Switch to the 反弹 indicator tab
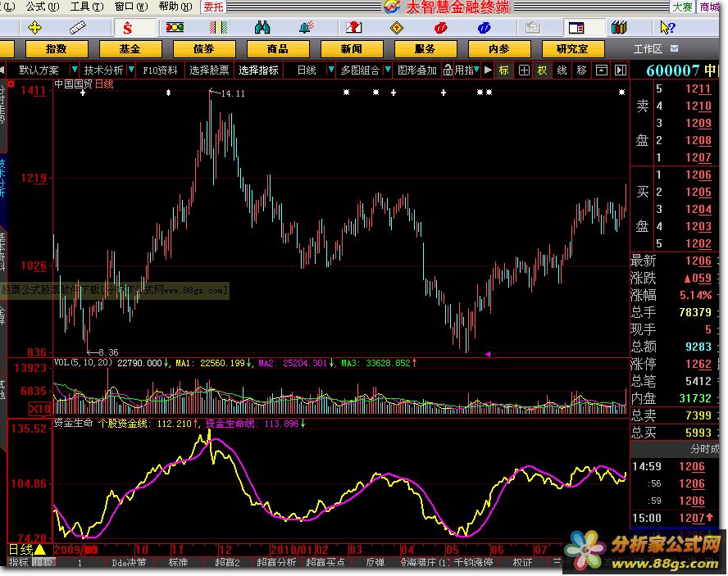The width and height of the screenshot is (728, 576). pyautogui.click(x=375, y=563)
